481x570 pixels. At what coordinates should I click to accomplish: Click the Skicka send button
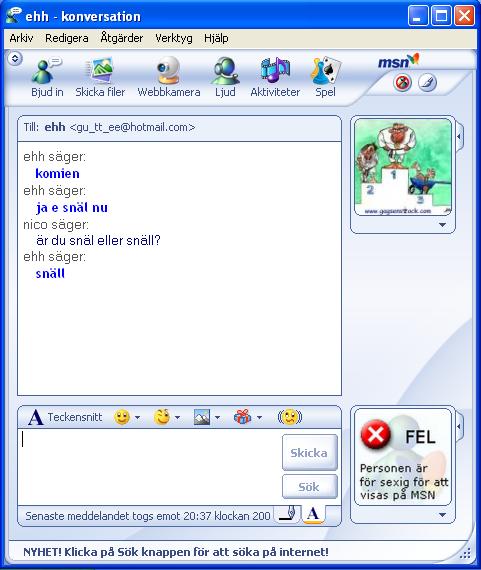(309, 453)
